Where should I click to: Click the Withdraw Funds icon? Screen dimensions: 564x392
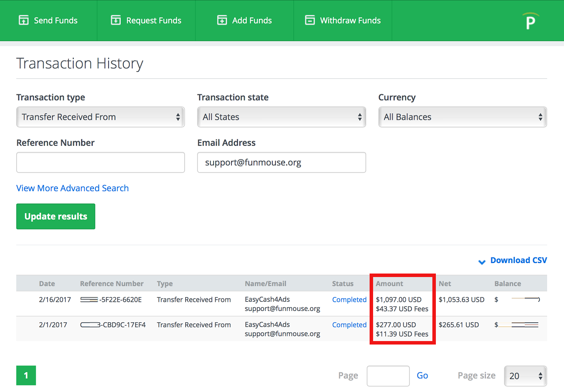pyautogui.click(x=310, y=20)
